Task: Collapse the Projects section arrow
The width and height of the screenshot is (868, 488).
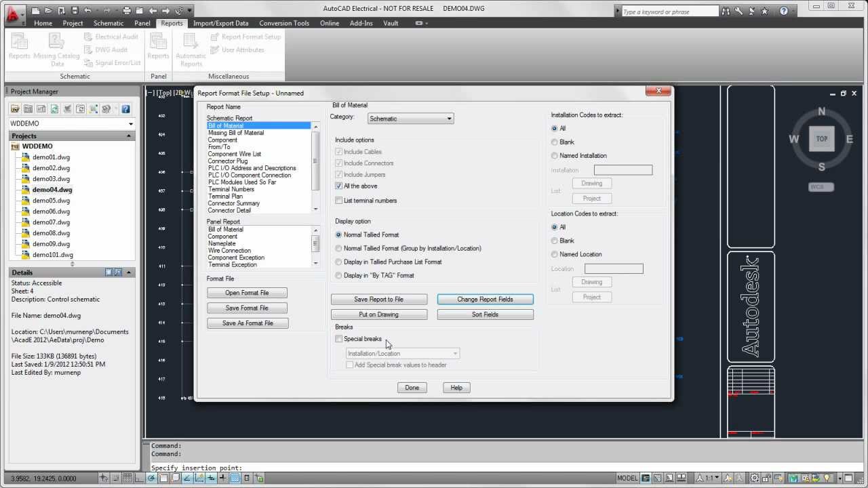Action: [x=129, y=136]
